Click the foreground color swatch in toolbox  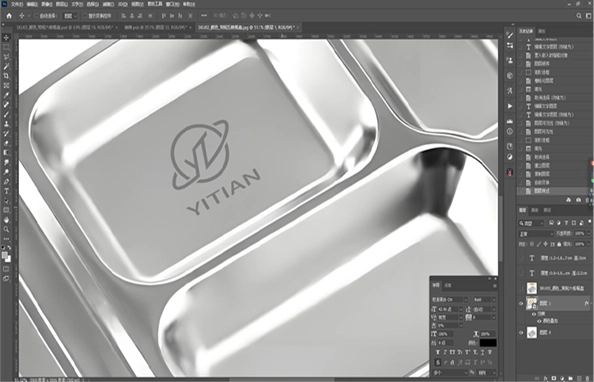coord(5,255)
